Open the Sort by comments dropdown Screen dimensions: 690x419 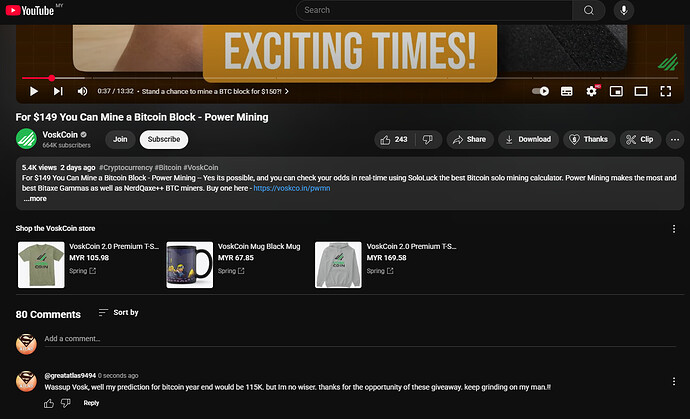coord(118,312)
